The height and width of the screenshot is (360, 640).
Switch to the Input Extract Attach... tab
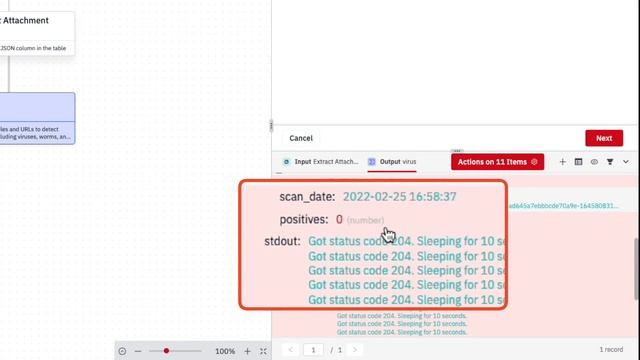320,162
